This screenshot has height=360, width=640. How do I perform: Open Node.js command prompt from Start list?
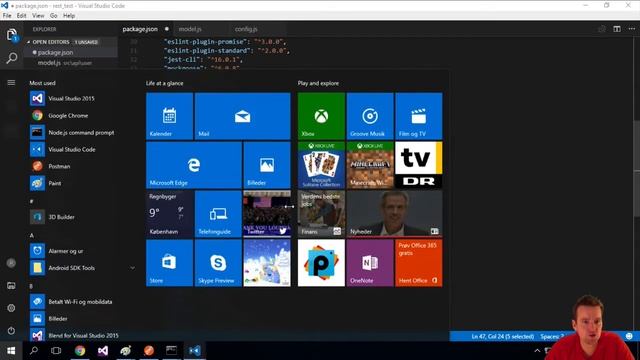80,133
